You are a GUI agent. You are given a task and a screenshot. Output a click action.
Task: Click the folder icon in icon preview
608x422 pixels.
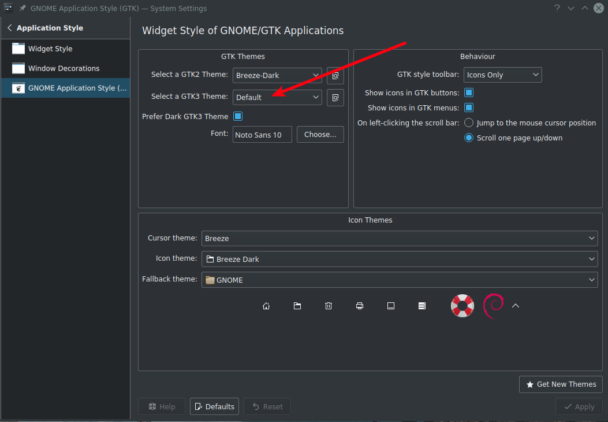[x=297, y=306]
